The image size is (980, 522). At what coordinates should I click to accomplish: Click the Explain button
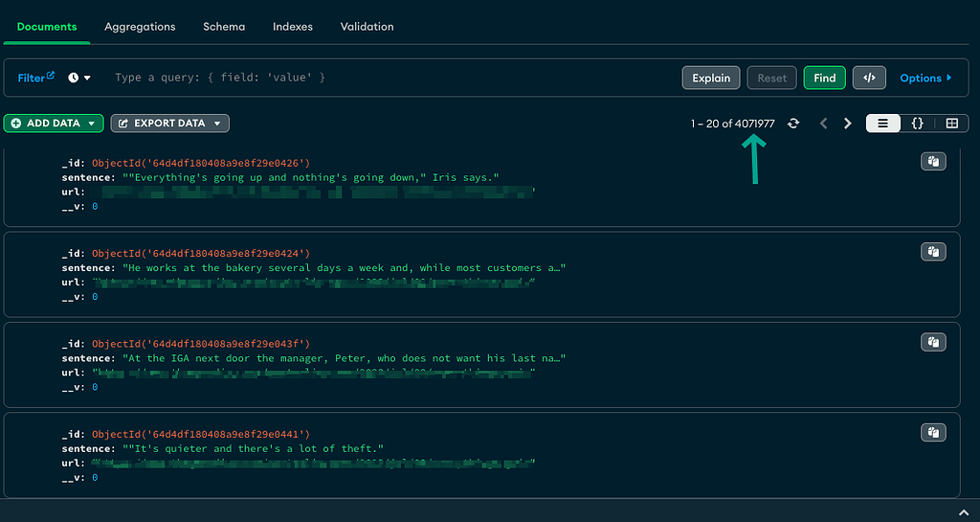[711, 78]
